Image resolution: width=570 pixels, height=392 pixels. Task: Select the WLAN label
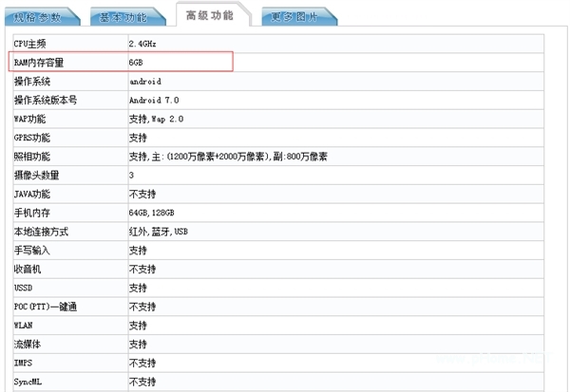coord(23,326)
